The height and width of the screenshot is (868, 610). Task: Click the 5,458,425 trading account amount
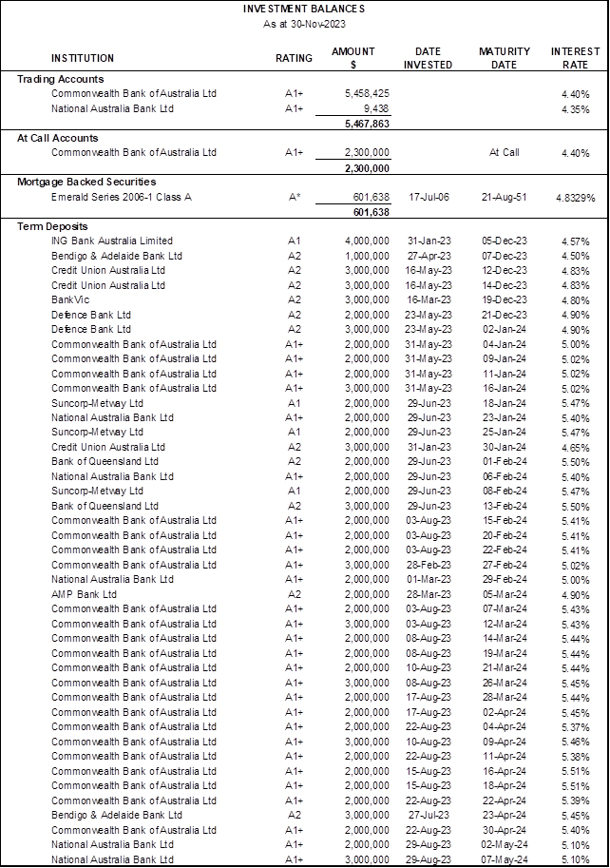point(367,93)
